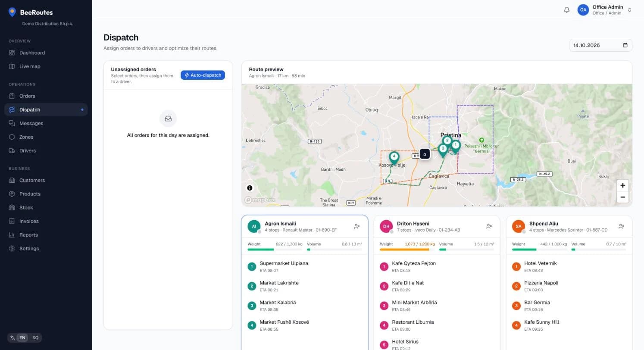This screenshot has height=350, width=644.
Task: Open Products page
Action: (x=46, y=194)
